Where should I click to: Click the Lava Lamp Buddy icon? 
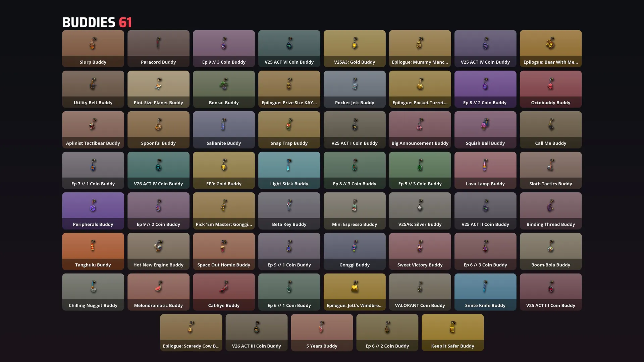(x=485, y=165)
